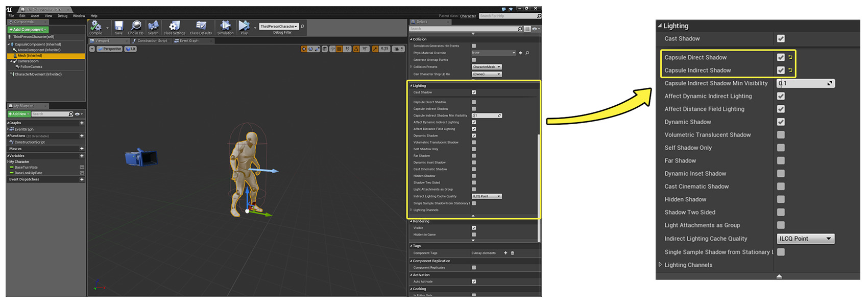Click the magnifier beside Debug Filter dropdown
Image resolution: width=868 pixels, height=303 pixels.
pos(302,26)
